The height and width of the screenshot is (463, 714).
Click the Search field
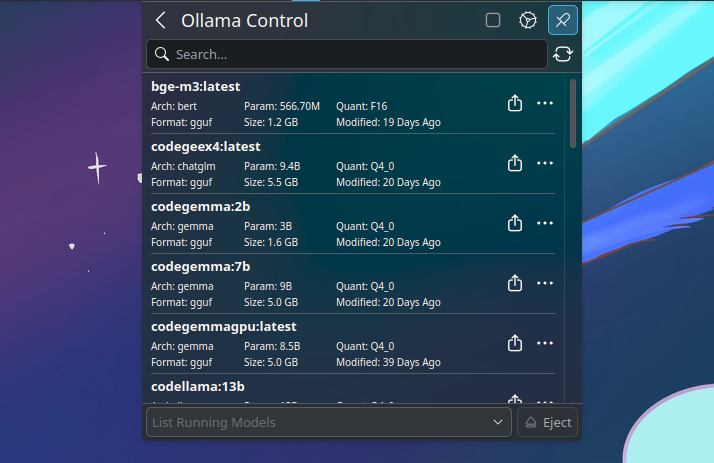pos(347,54)
